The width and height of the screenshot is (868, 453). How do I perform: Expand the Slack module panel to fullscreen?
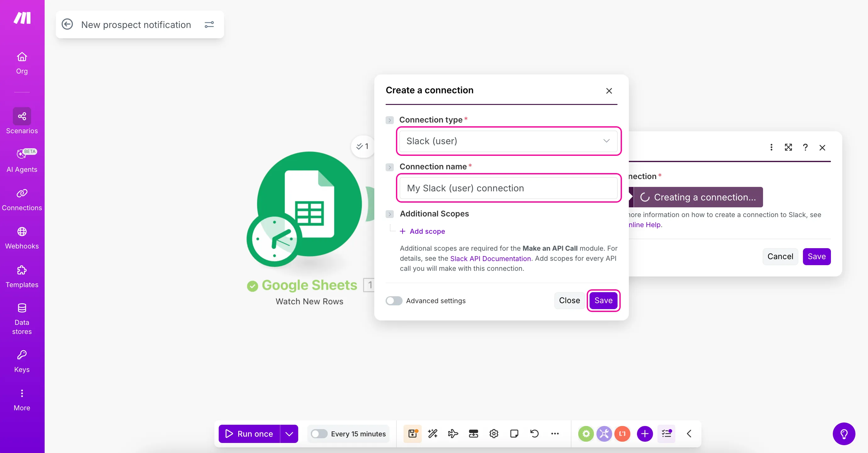coord(788,147)
